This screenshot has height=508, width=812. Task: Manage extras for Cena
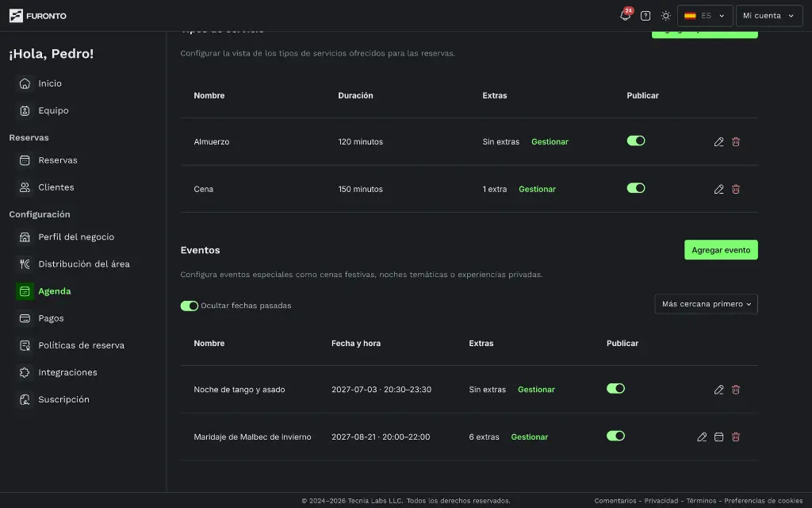tap(537, 189)
